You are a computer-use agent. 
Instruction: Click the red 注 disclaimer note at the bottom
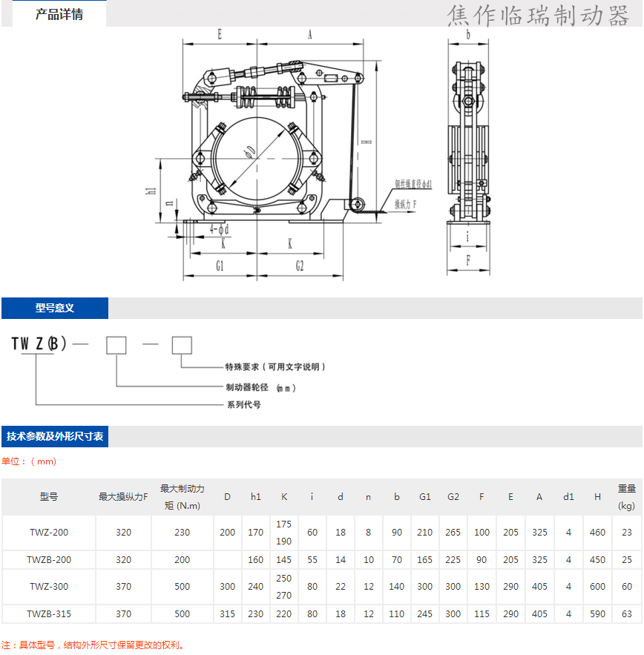coord(93,645)
